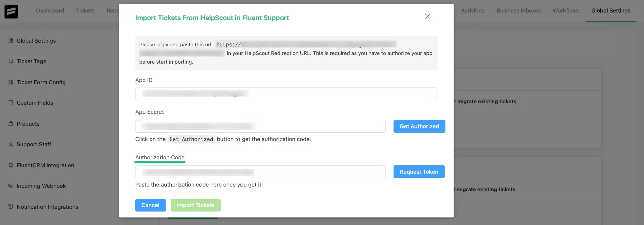644x225 pixels.
Task: Click the 'App ID' label
Action: click(x=144, y=80)
